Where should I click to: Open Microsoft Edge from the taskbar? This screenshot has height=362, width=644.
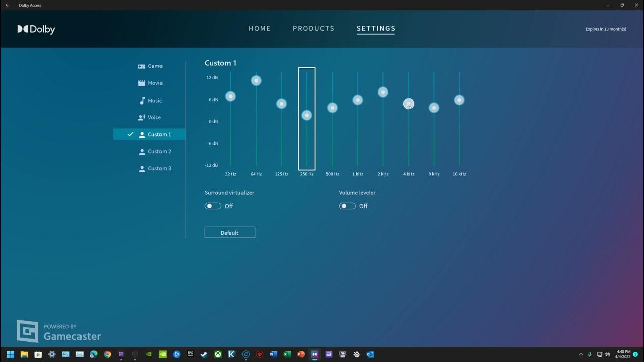[x=94, y=354]
